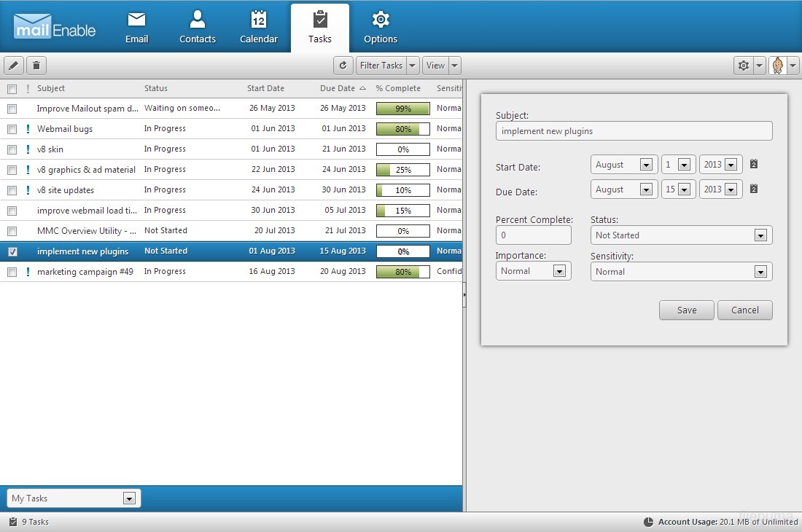Click into the Percent Complete field
Image resolution: width=802 pixels, height=532 pixels.
[x=533, y=235]
